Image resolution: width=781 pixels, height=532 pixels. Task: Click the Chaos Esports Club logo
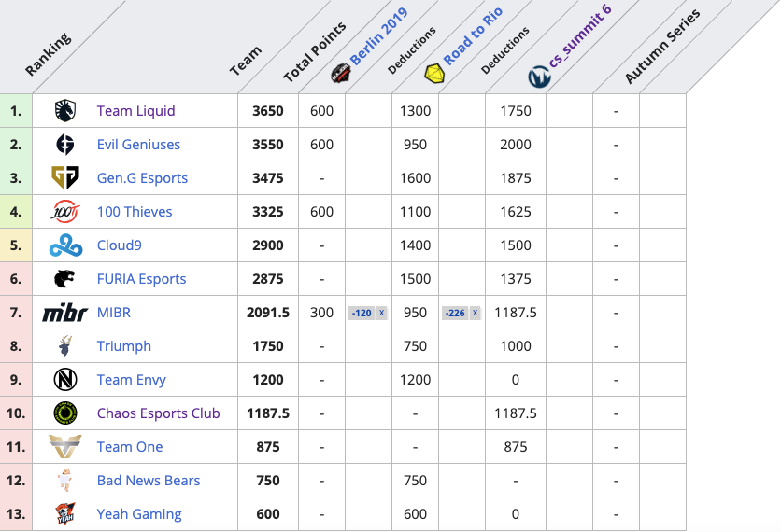(x=65, y=413)
